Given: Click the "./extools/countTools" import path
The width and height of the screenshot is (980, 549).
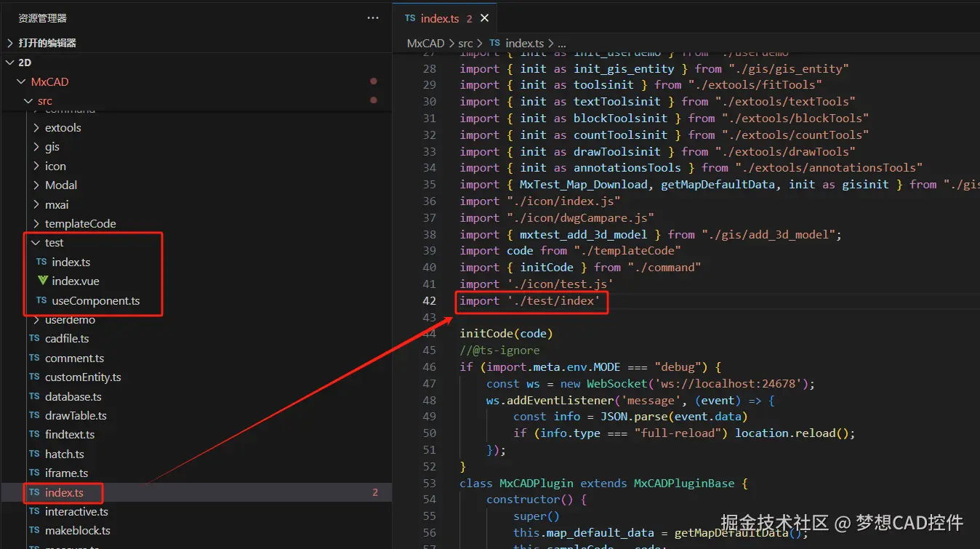Looking at the screenshot, I should pyautogui.click(x=795, y=135).
